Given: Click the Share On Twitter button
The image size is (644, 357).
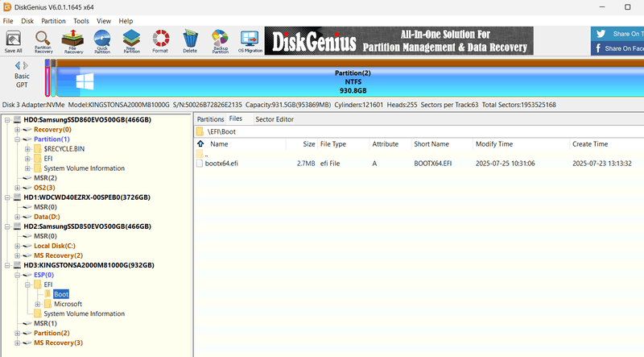Looking at the screenshot, I should click(x=617, y=34).
